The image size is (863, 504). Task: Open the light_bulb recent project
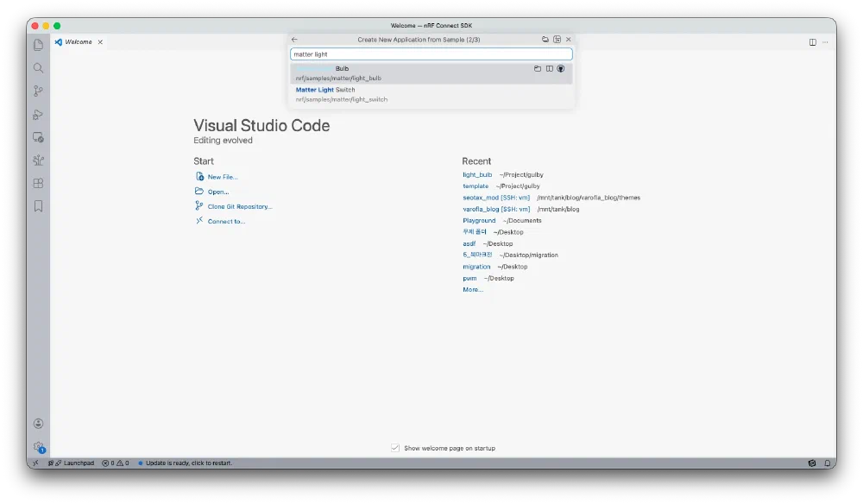coord(477,174)
